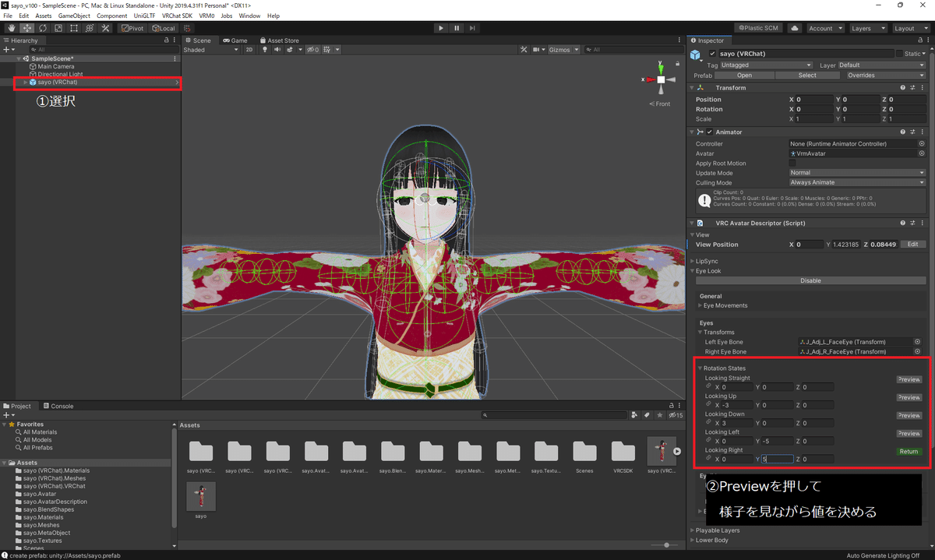Open the GameObject menu
Viewport: 935px width, 560px height.
click(75, 16)
